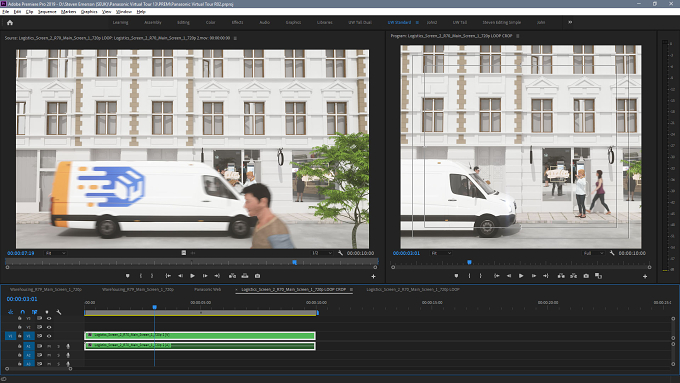Toggle Linked Selection in timeline
The width and height of the screenshot is (680, 383).
[x=35, y=312]
